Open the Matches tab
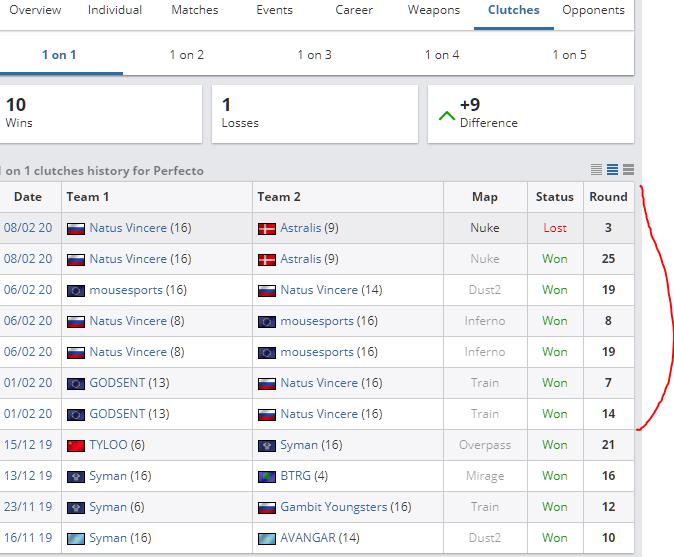Screen dimensions: 674x557 (x=194, y=11)
